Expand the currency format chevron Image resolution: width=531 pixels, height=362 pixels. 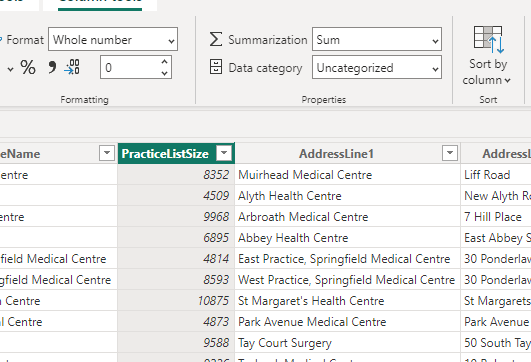coord(10,69)
